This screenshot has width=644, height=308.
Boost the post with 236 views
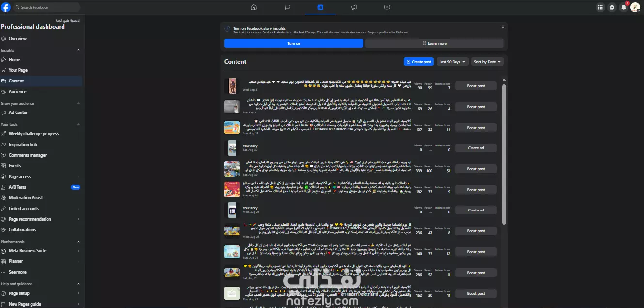[475, 231]
